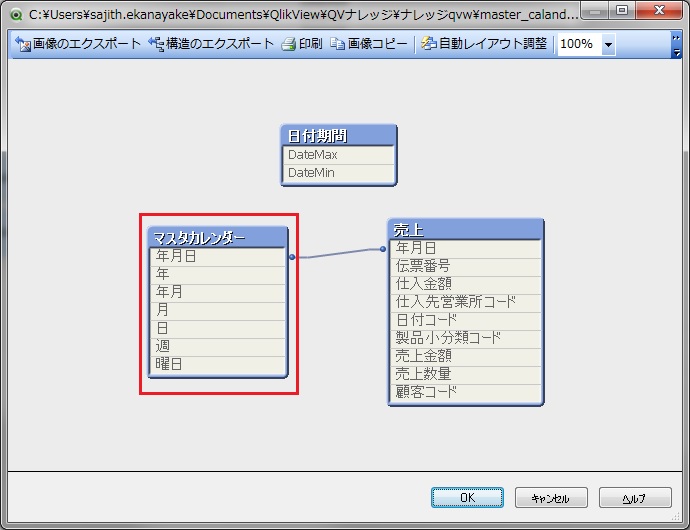This screenshot has width=690, height=530.
Task: Click the connector dot on マスタカレンダー table
Action: tap(292, 257)
